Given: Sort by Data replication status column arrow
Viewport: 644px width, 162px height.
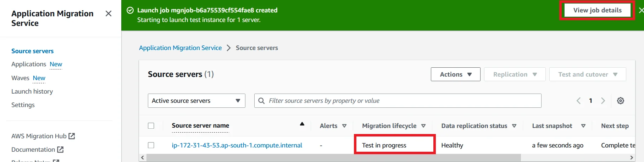Looking at the screenshot, I should (514, 126).
